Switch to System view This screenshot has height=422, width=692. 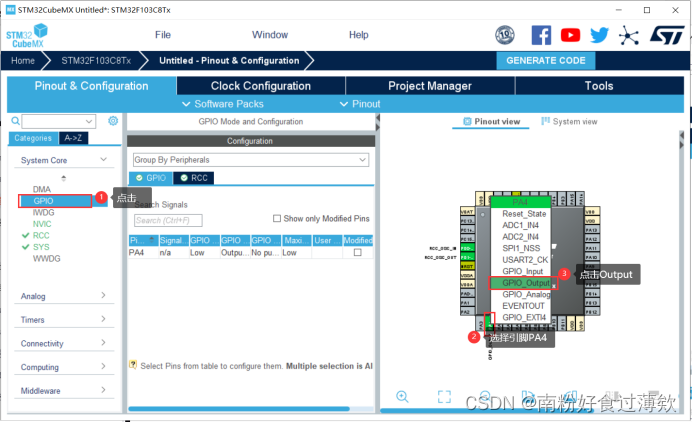click(569, 121)
